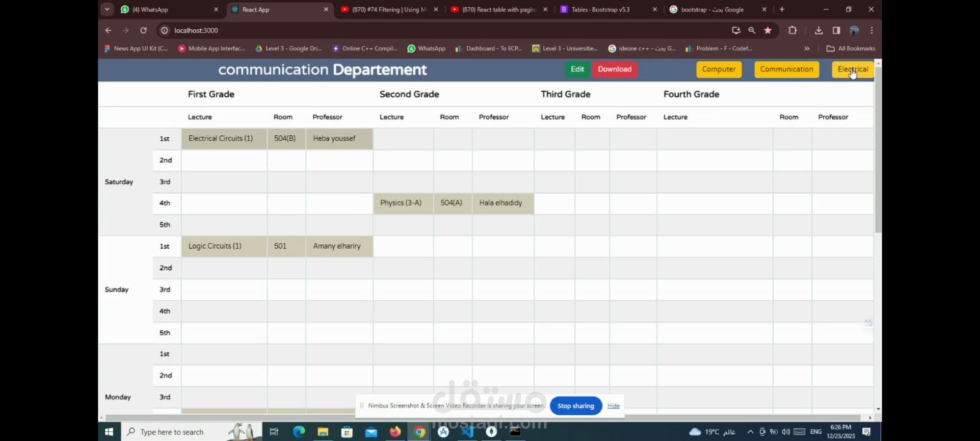Open the Mail app from the taskbar
Image resolution: width=980 pixels, height=441 pixels.
pyautogui.click(x=371, y=432)
